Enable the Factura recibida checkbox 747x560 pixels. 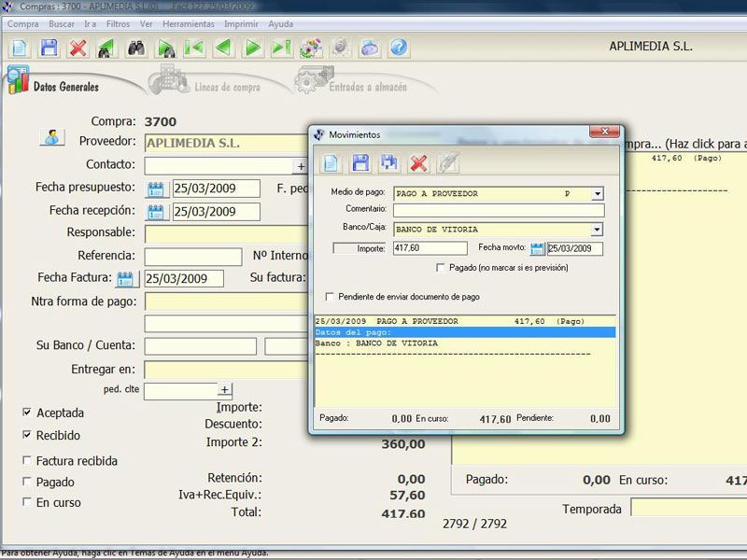click(x=27, y=460)
